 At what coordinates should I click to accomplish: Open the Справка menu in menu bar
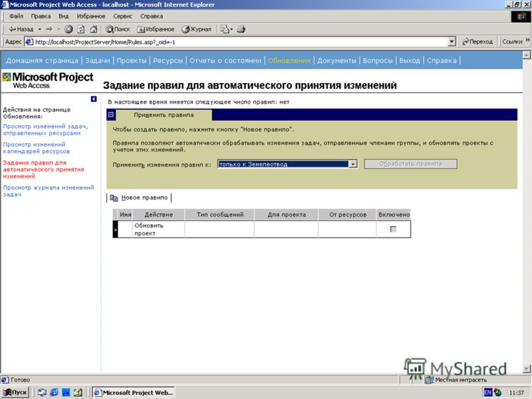click(152, 16)
